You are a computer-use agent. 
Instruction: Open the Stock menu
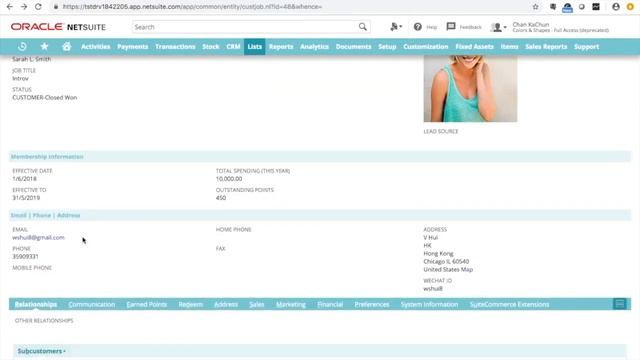click(x=211, y=47)
